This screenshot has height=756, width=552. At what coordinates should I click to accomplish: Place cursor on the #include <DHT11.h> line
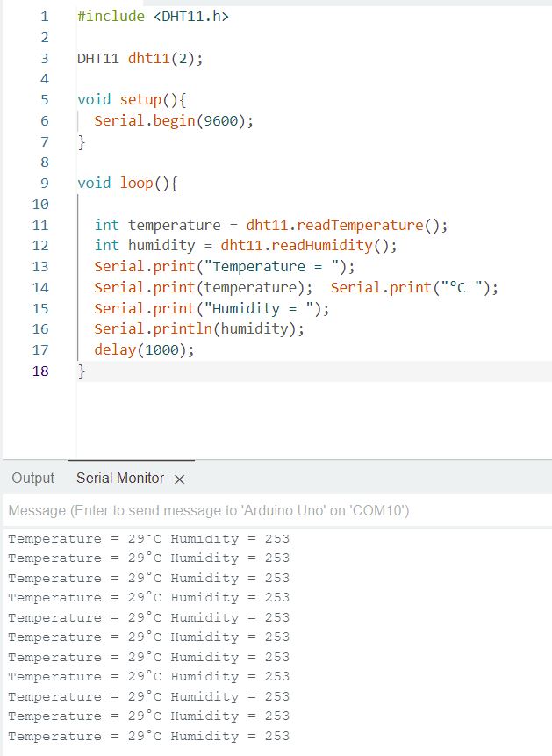tap(153, 16)
